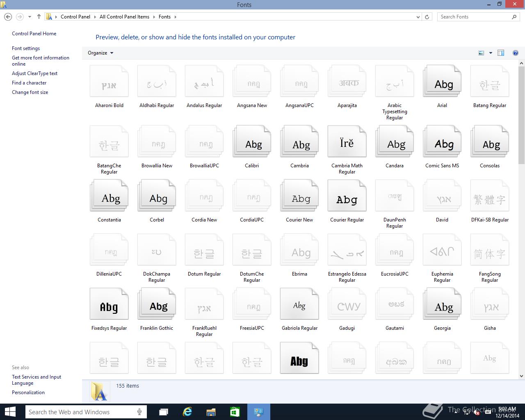Expand the chevron after All Control Panel Items
This screenshot has height=420, width=525.
click(154, 17)
